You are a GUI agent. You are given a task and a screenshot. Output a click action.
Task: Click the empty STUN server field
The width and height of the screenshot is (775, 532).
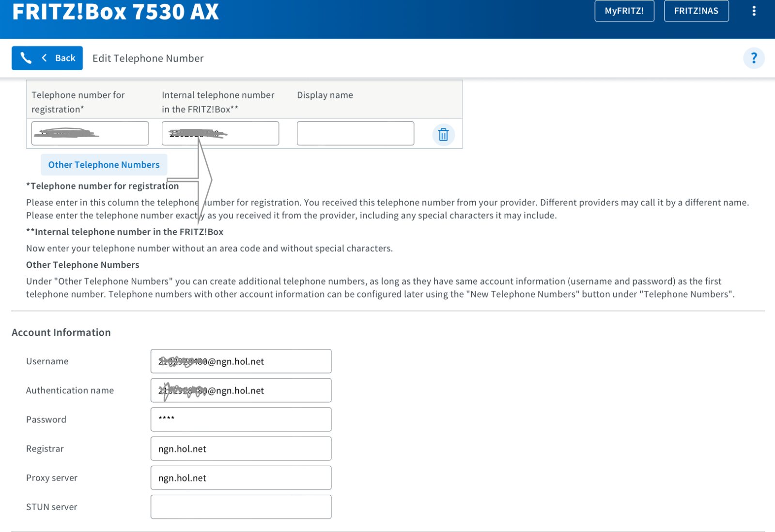click(241, 507)
